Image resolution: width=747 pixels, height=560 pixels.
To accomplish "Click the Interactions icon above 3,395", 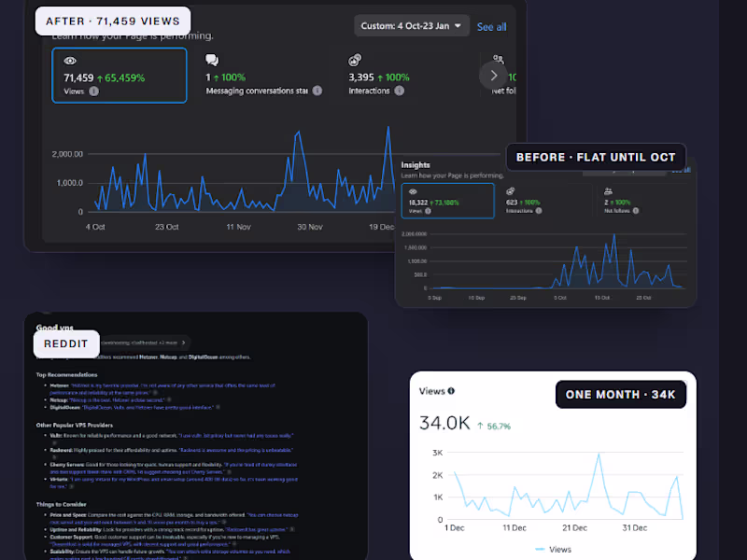I will (x=355, y=60).
